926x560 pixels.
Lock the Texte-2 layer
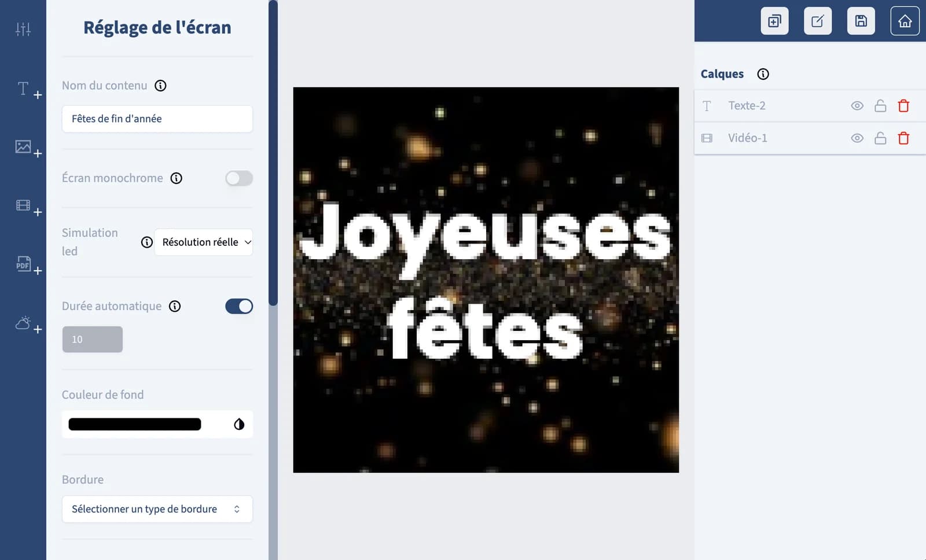click(880, 106)
